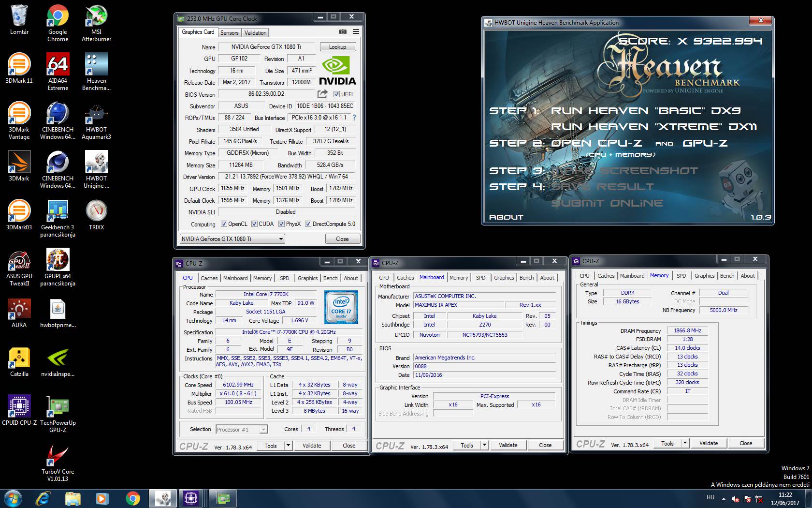Show hidden system tray icons arrow

[724, 498]
